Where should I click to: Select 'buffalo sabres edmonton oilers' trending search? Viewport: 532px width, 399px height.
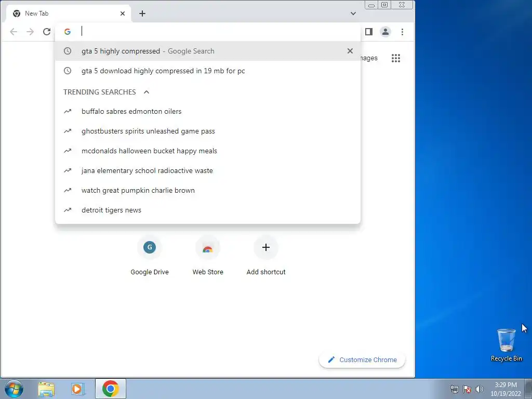click(208, 111)
